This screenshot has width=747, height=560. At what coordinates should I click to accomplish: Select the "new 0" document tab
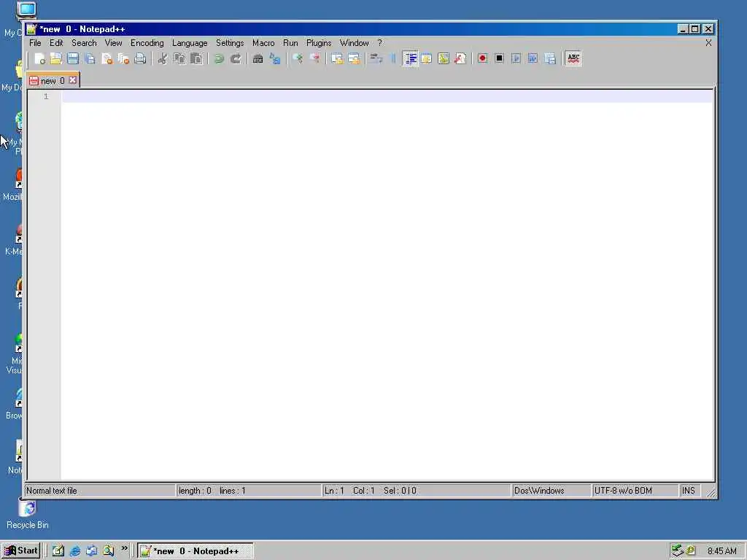[x=53, y=80]
